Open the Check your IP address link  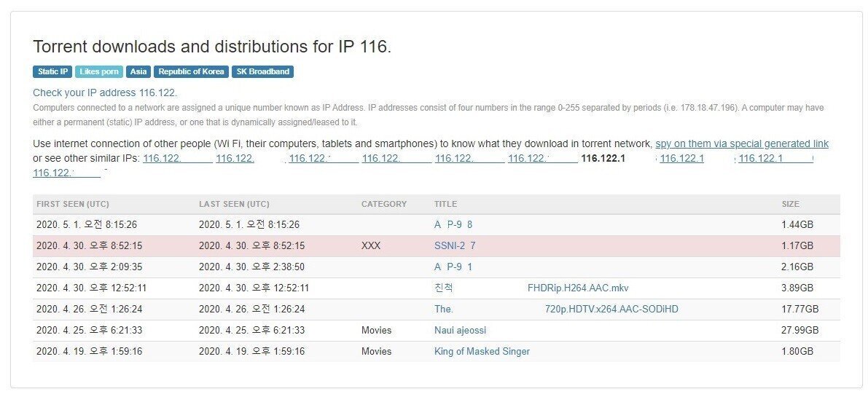point(104,92)
